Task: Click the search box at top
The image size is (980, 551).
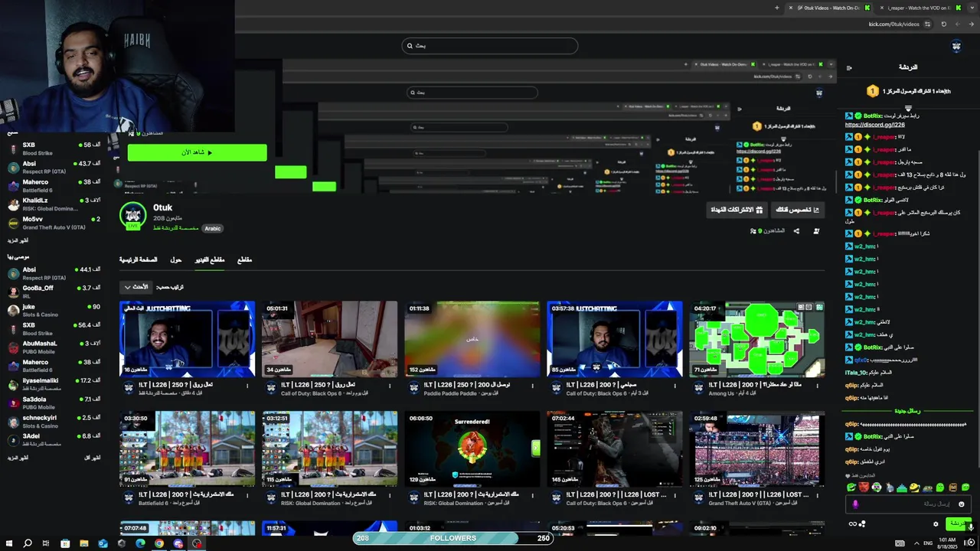Action: (x=490, y=46)
